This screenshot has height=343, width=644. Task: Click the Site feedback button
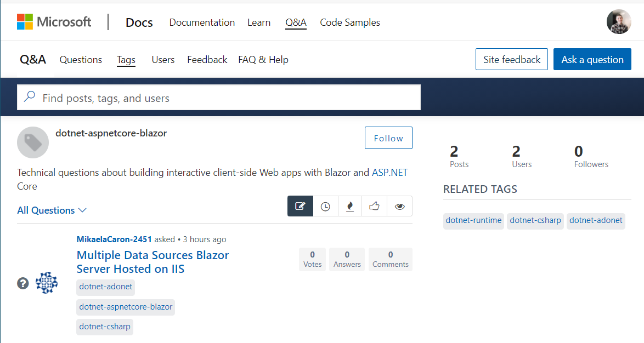pos(512,59)
